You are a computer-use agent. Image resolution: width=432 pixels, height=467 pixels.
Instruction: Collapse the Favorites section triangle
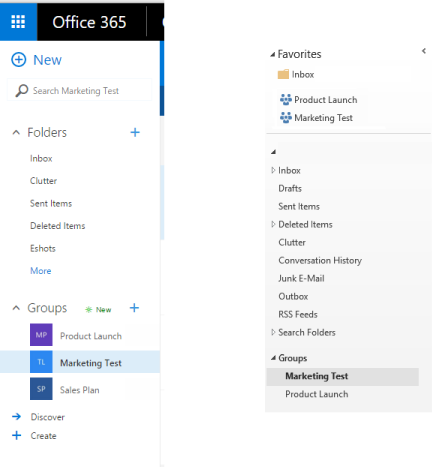pyautogui.click(x=273, y=54)
